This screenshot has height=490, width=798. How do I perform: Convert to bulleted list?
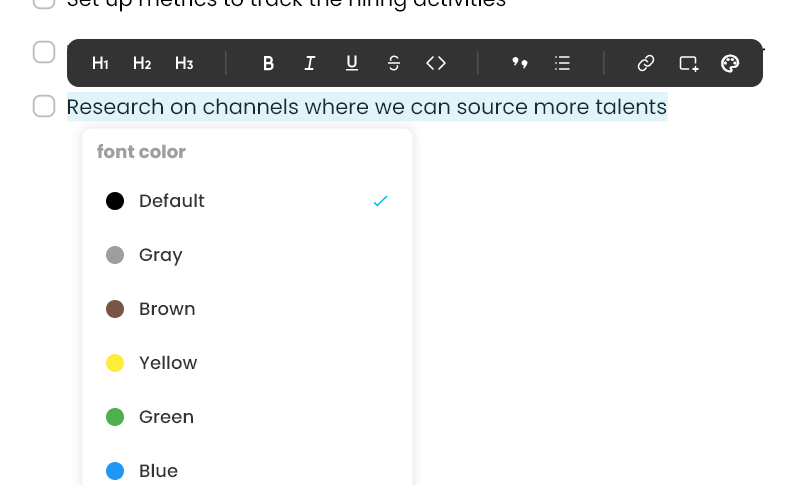562,63
